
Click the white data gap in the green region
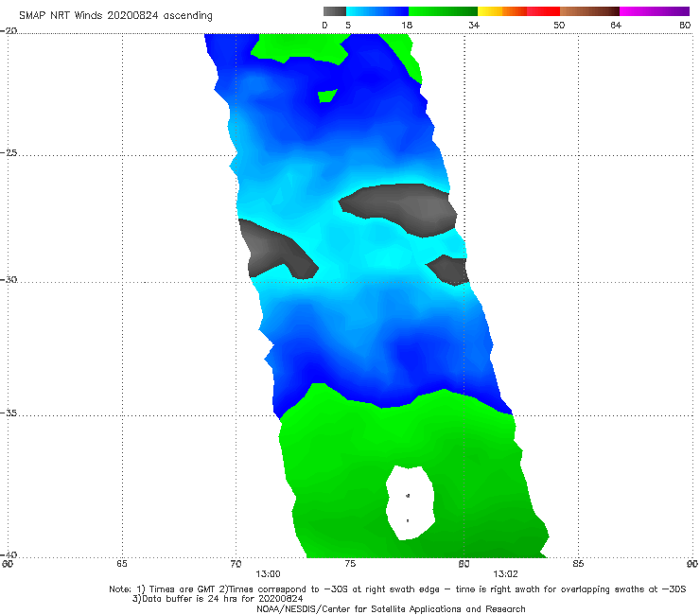411,503
